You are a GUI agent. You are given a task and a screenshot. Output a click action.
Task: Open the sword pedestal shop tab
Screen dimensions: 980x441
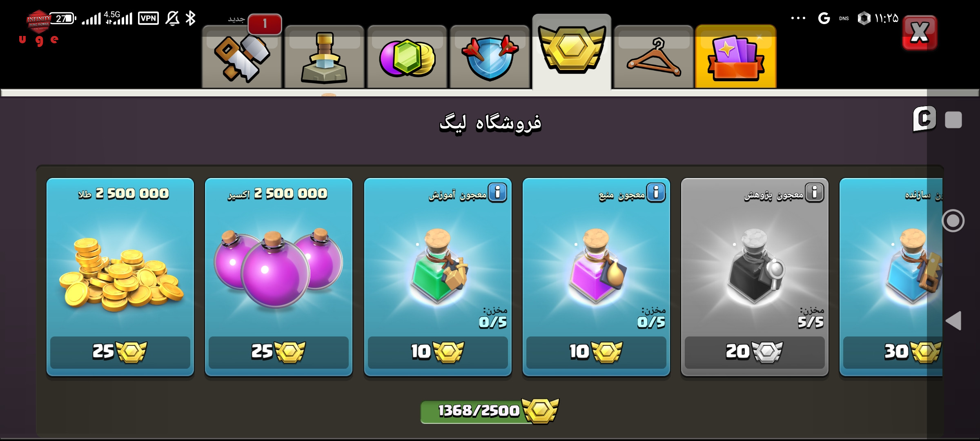(324, 57)
